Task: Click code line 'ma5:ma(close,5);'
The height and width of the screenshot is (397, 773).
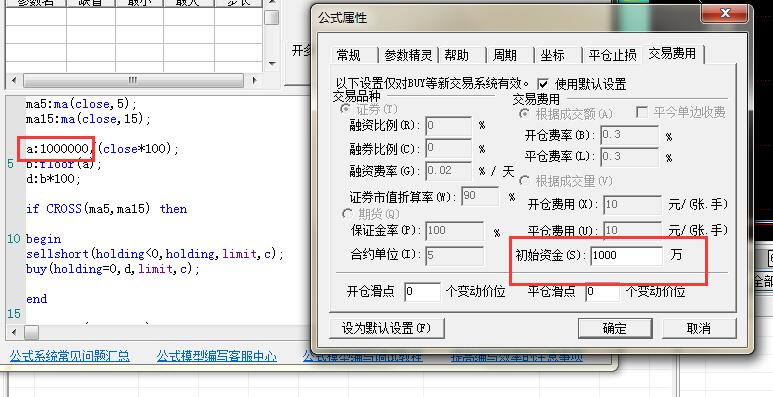Action: pos(81,104)
